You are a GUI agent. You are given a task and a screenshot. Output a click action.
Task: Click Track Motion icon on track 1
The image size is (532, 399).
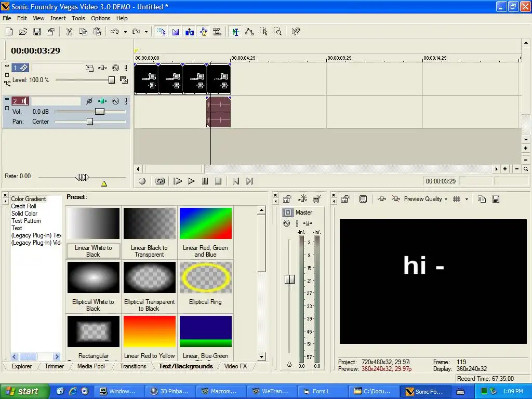[x=89, y=68]
